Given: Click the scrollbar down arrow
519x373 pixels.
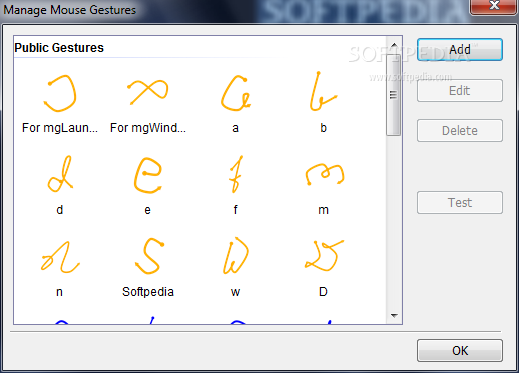Looking at the screenshot, I should click(x=394, y=315).
